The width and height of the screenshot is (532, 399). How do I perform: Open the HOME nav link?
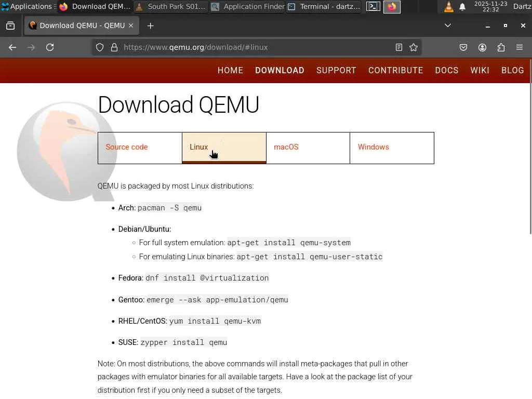[230, 70]
